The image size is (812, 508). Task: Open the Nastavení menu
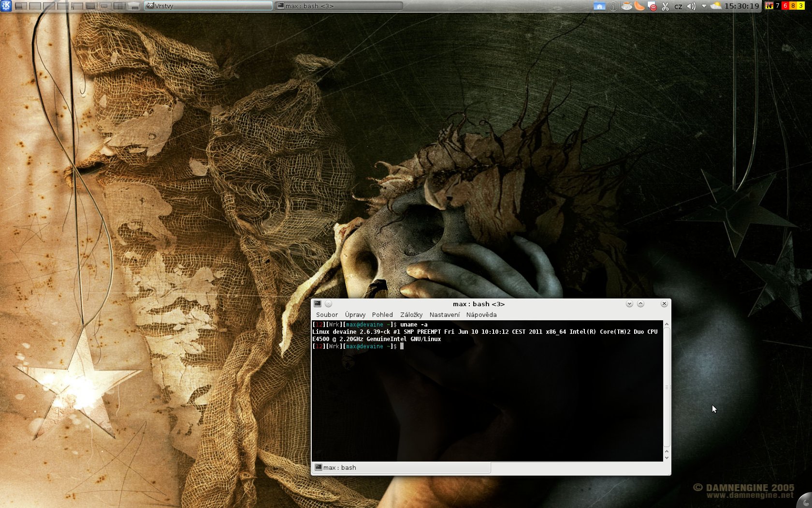[x=444, y=314]
